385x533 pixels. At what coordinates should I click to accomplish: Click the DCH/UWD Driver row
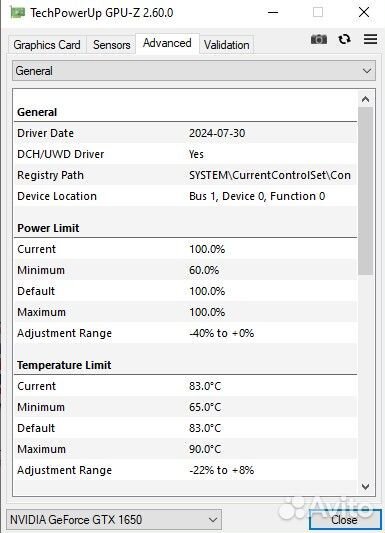(x=186, y=154)
